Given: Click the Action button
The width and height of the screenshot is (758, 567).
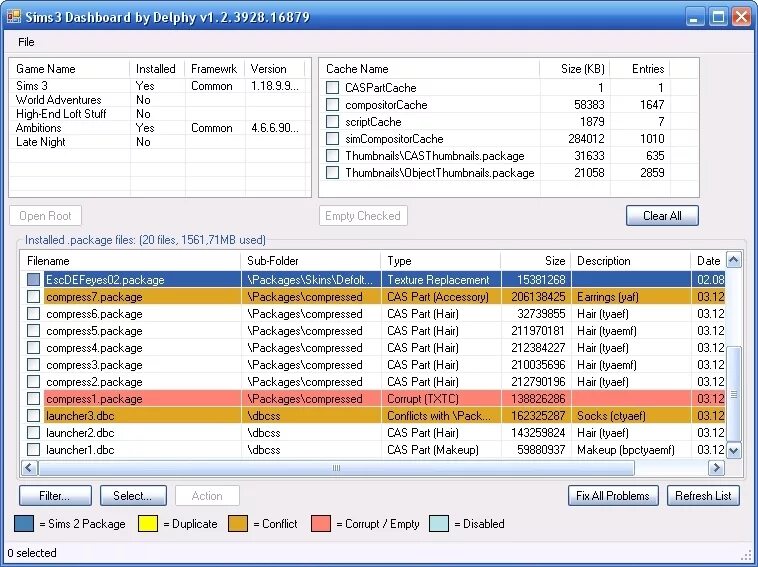Looking at the screenshot, I should tap(207, 495).
